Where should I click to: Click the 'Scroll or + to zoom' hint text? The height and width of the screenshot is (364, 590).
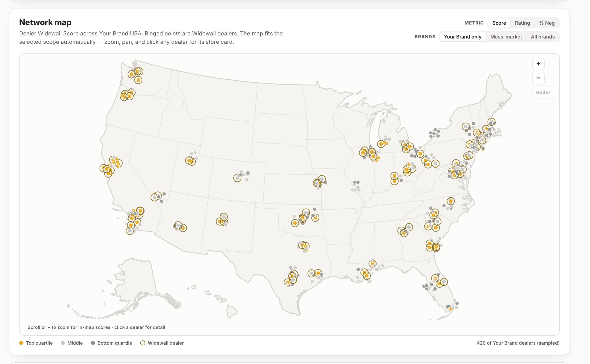[x=96, y=327]
